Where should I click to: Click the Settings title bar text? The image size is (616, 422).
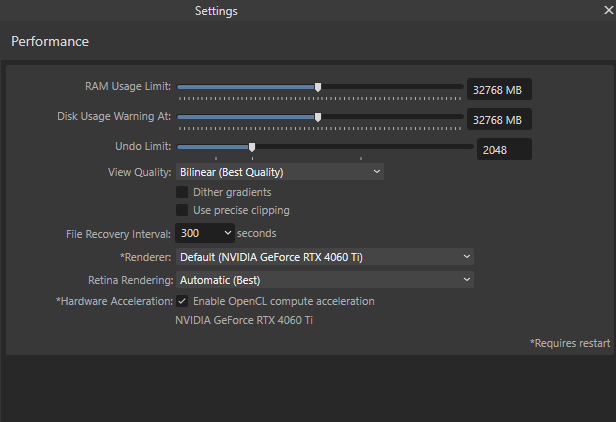click(x=216, y=11)
